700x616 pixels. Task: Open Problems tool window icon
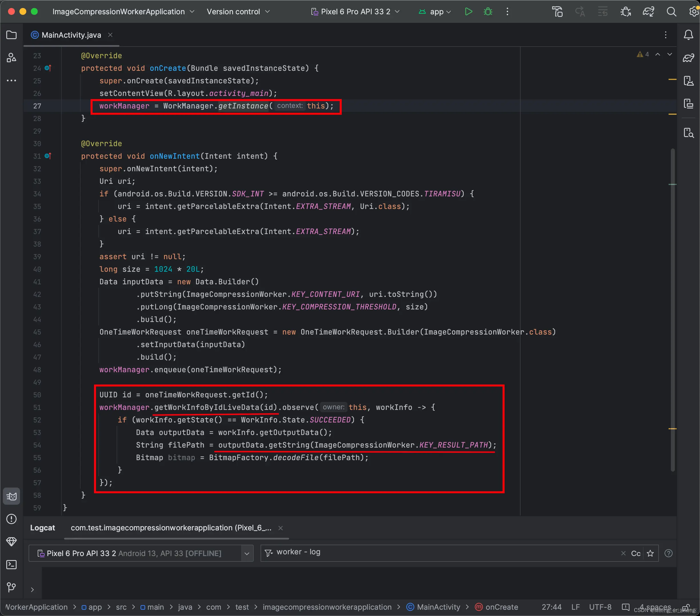(x=11, y=519)
